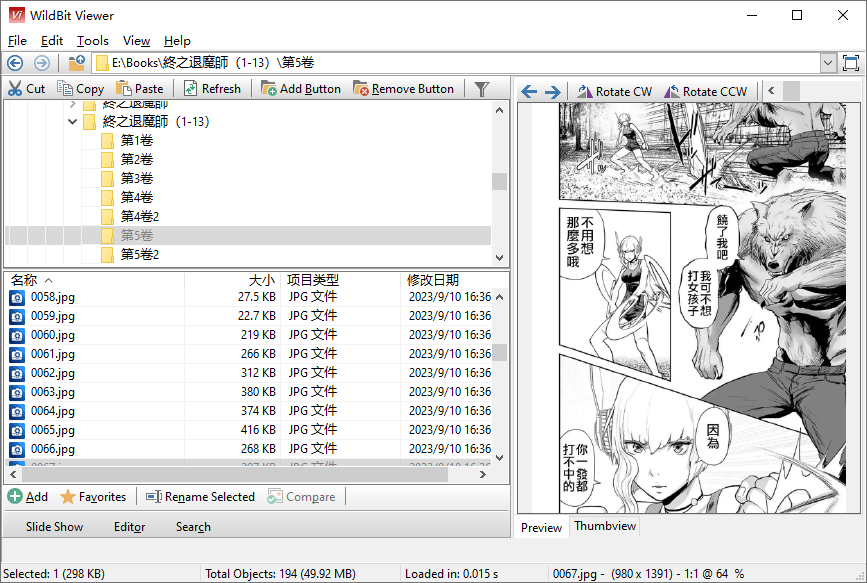Click the Back navigation arrow in address bar

point(15,63)
